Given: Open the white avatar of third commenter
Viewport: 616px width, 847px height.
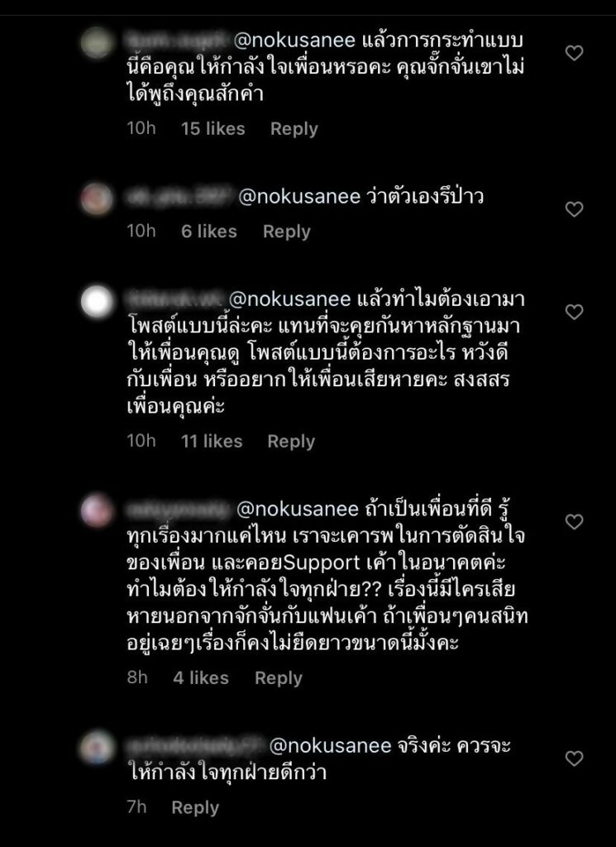Looking at the screenshot, I should (x=97, y=301).
